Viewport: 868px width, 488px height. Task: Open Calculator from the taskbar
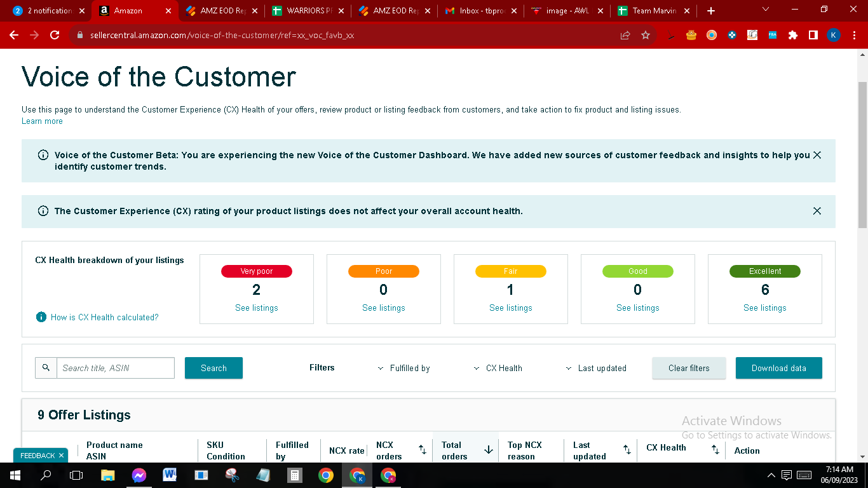(294, 475)
